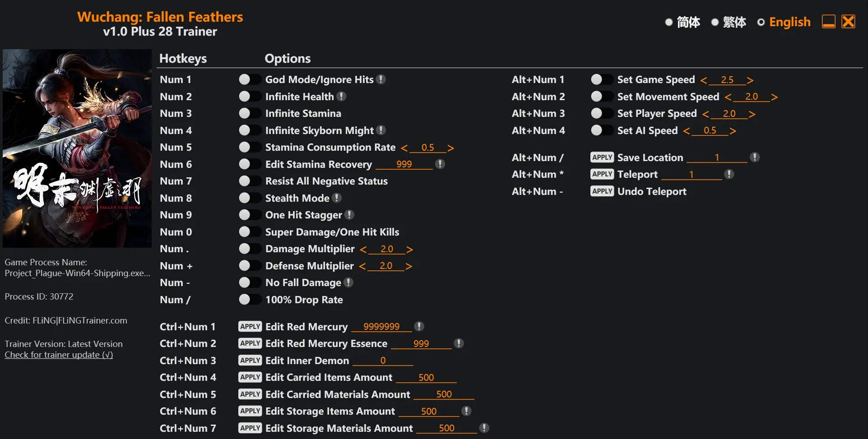Click the game cover art thumbnail
The height and width of the screenshot is (439, 868).
pyautogui.click(x=77, y=148)
